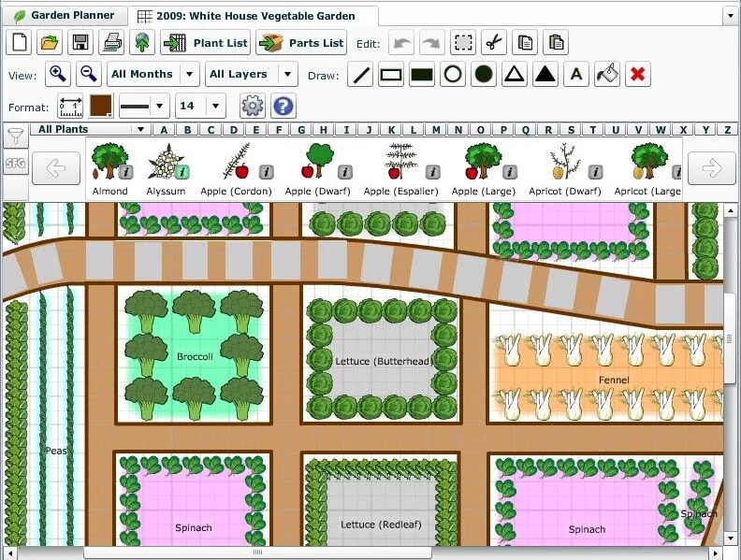Image resolution: width=741 pixels, height=560 pixels.
Task: Open the plant filter funnel
Action: (x=16, y=136)
